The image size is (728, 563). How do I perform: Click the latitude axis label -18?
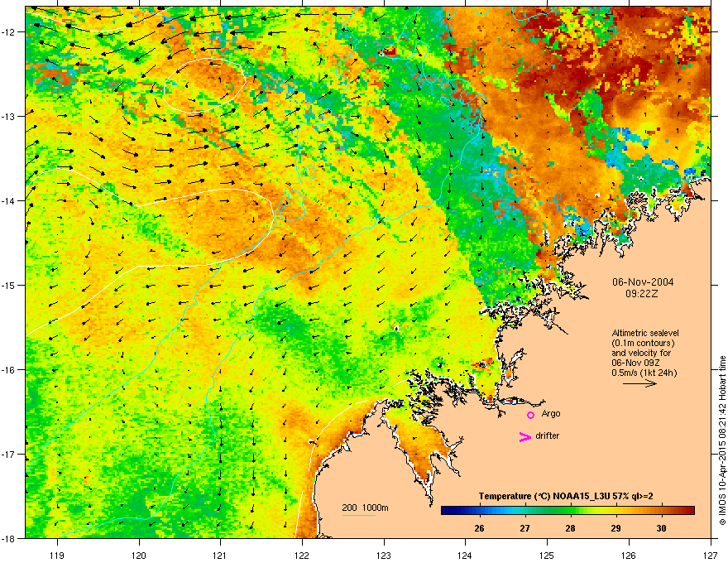9,538
